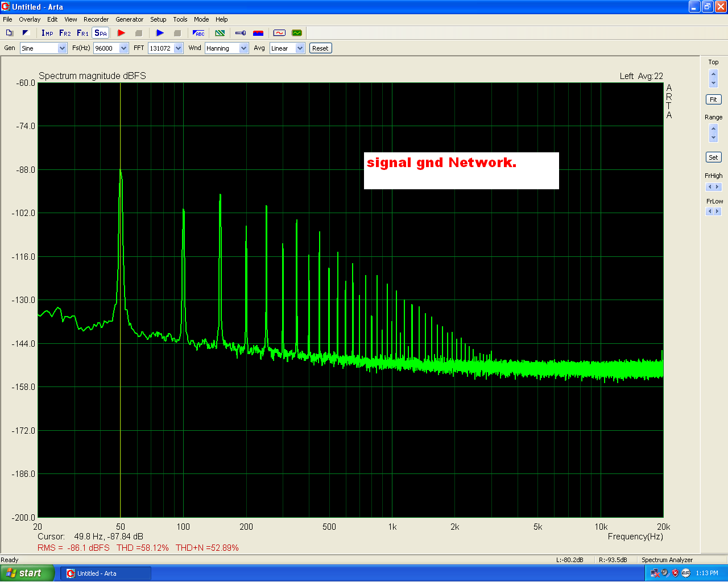Screen dimensions: 728x582
Task: Click the ABC text label overlay icon
Action: click(x=198, y=33)
